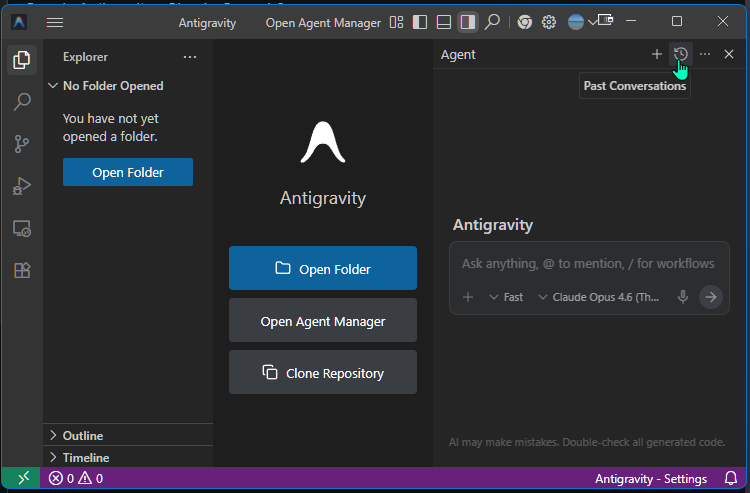This screenshot has height=493, width=750.
Task: Open the Extensions view
Action: 21,270
